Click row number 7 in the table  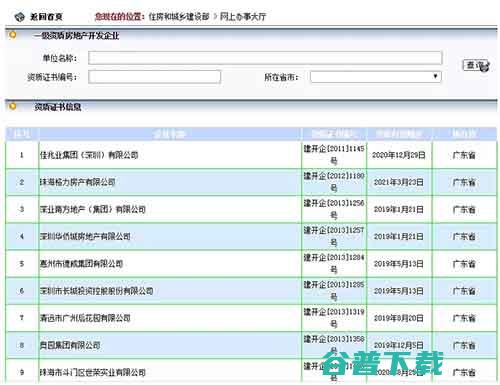point(22,318)
